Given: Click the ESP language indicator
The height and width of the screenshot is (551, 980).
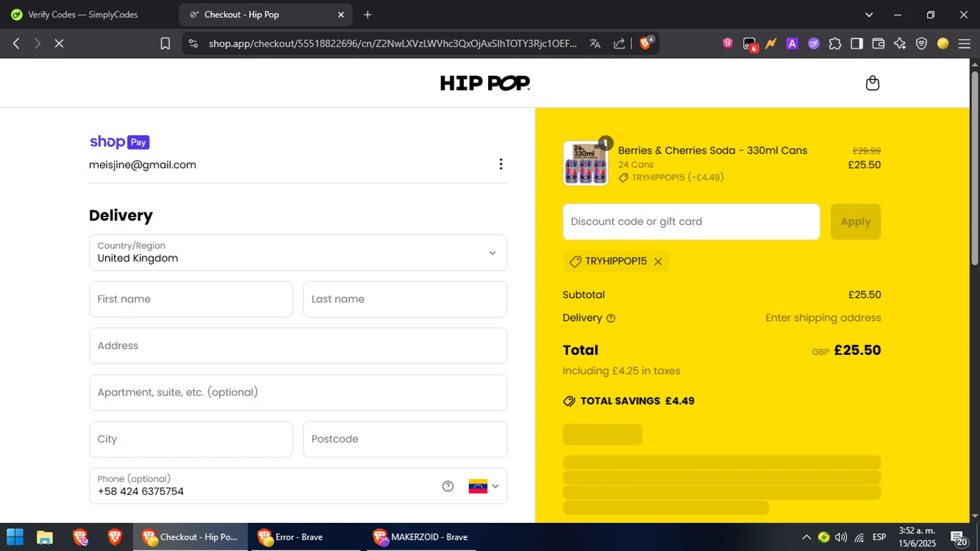Looking at the screenshot, I should [879, 537].
